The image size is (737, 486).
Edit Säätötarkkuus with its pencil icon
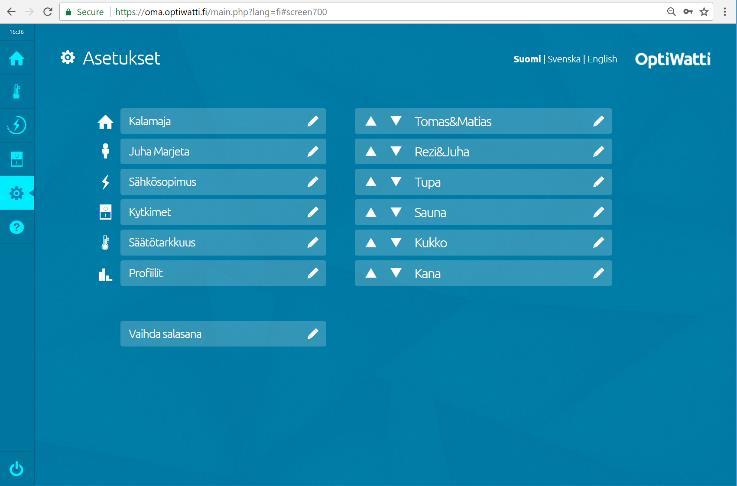pyautogui.click(x=313, y=243)
